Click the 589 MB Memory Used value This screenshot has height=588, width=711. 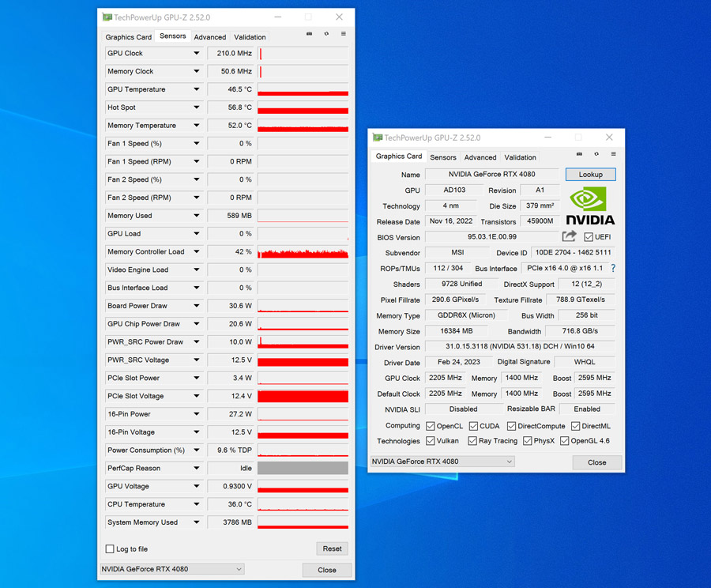pyautogui.click(x=231, y=216)
